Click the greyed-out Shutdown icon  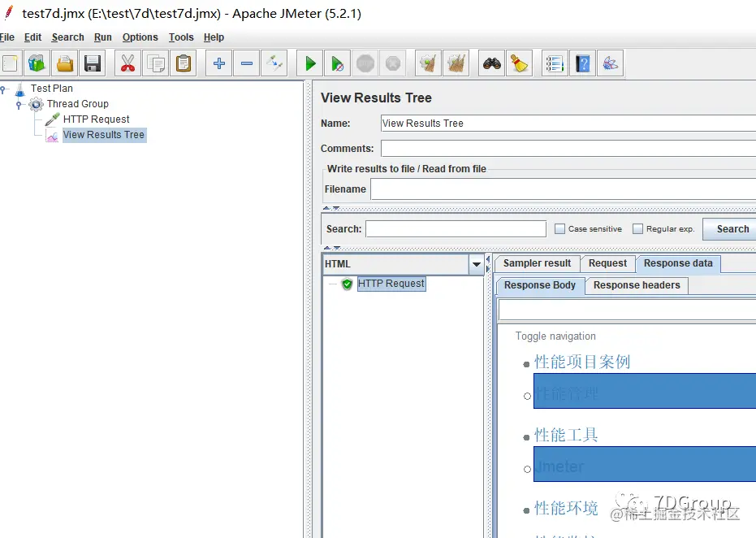pos(393,63)
